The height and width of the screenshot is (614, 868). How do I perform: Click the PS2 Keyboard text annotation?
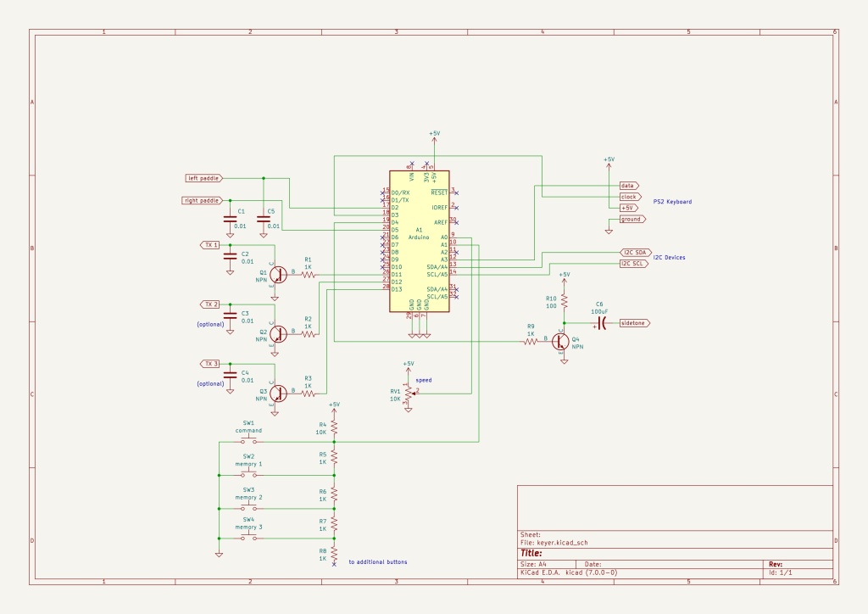pyautogui.click(x=672, y=202)
